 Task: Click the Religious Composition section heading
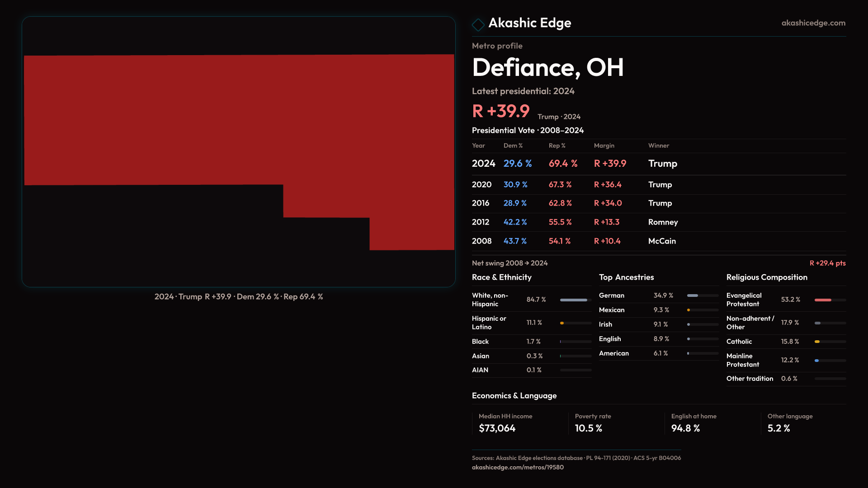pos(766,277)
